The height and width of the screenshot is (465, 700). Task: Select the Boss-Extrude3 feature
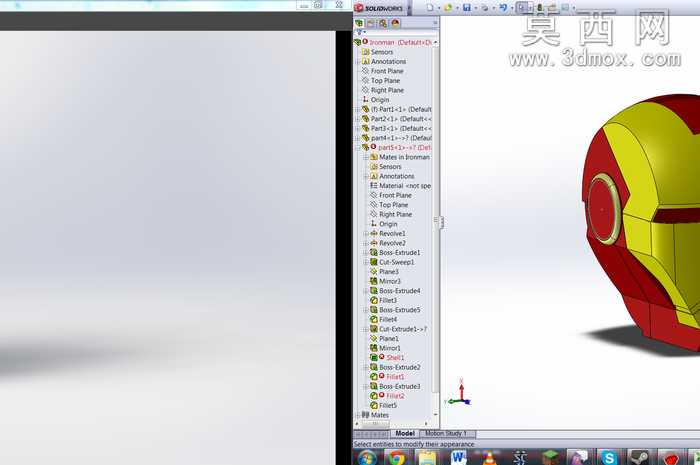click(x=395, y=386)
